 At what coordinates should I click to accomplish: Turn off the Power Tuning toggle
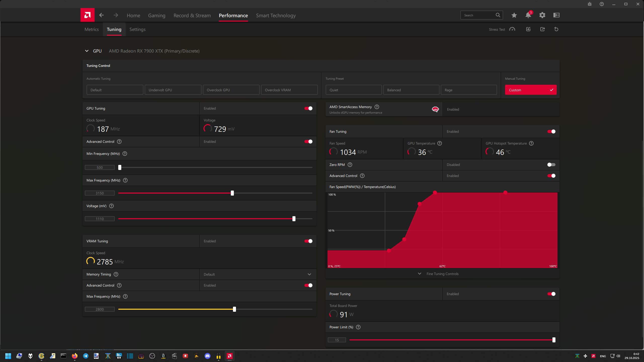click(x=551, y=294)
